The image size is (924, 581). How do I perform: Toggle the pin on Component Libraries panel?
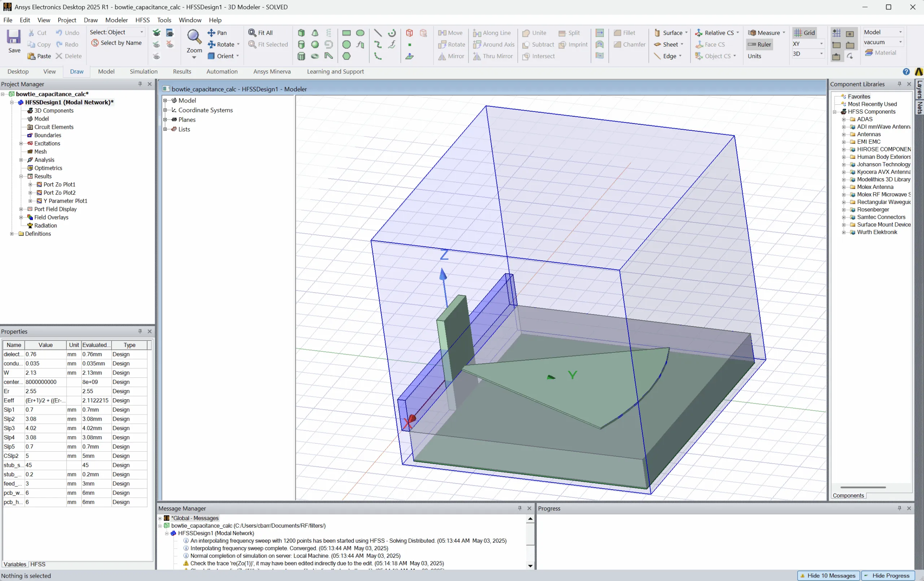[x=899, y=84]
